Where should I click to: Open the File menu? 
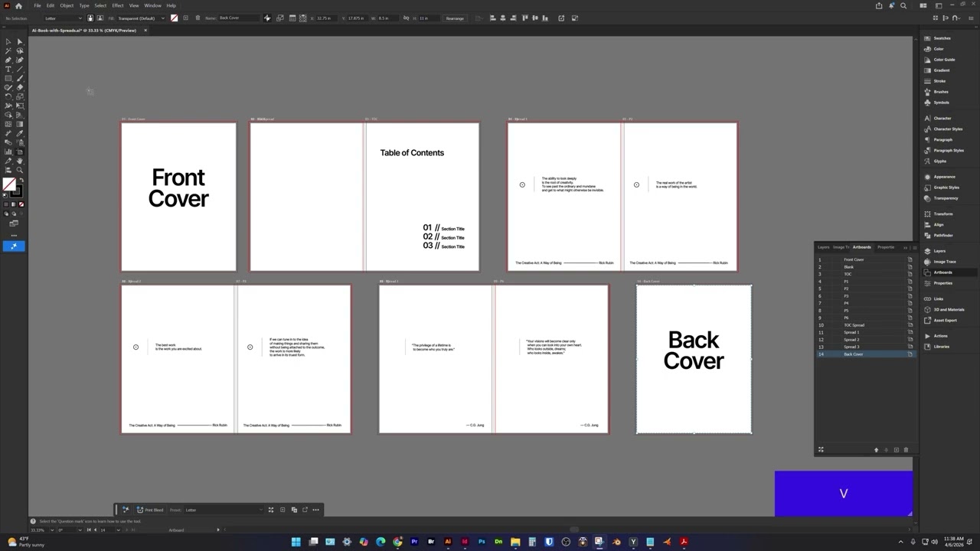click(37, 5)
